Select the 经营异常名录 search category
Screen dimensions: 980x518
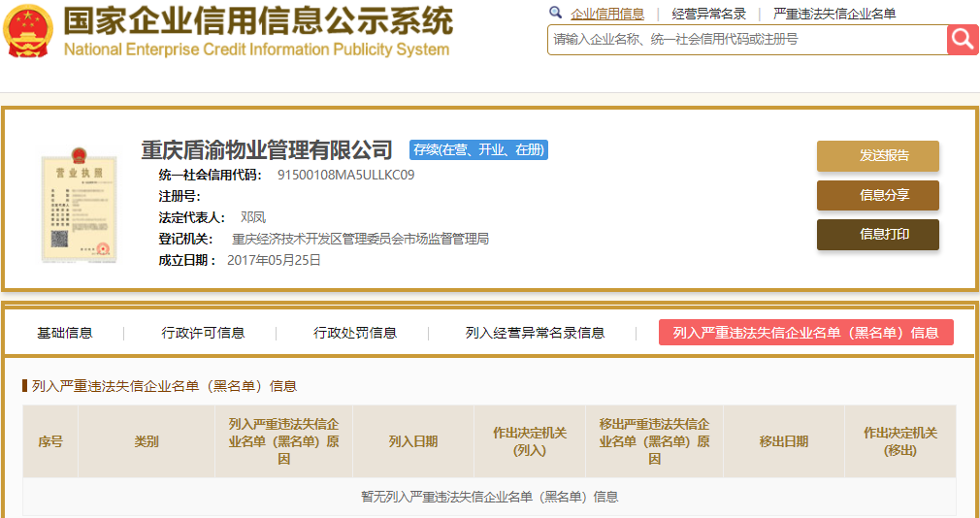point(708,14)
